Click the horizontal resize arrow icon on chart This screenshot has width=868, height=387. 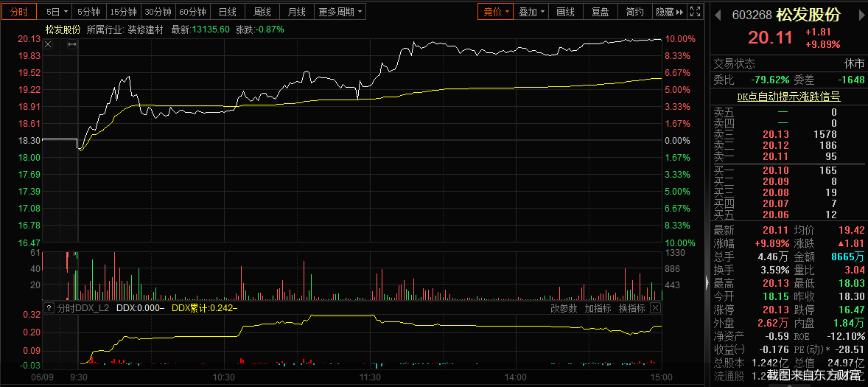click(x=71, y=45)
